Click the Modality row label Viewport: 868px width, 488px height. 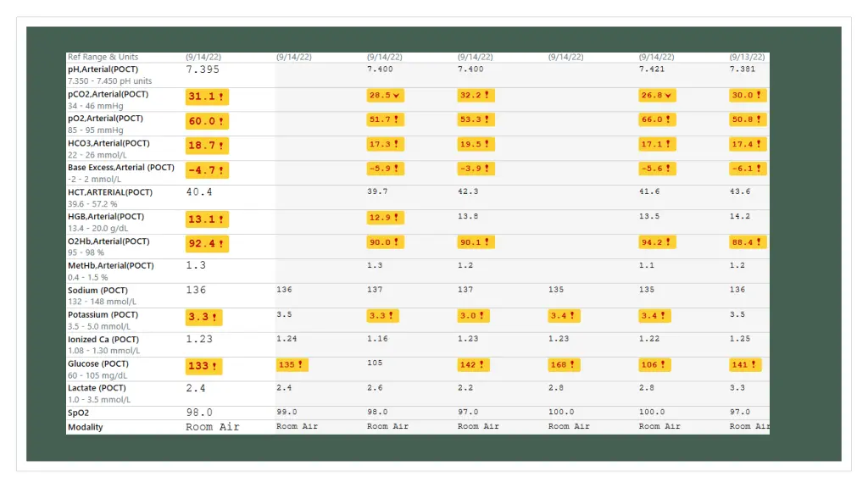86,427
